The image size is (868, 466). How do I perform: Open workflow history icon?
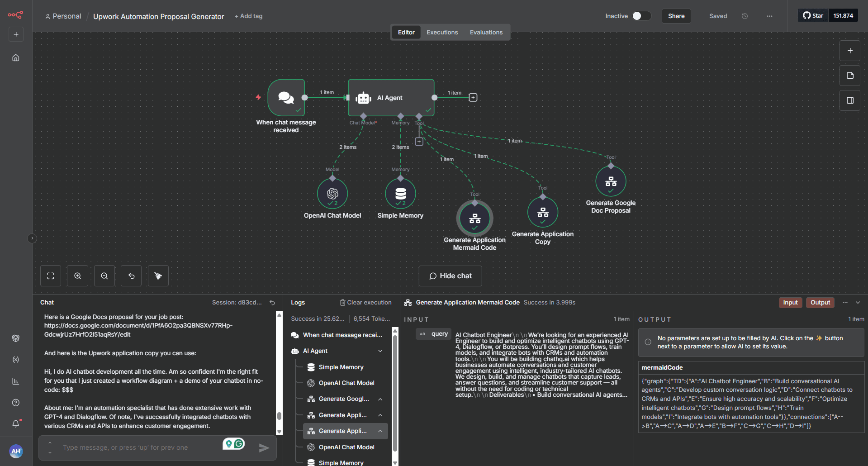pos(745,16)
